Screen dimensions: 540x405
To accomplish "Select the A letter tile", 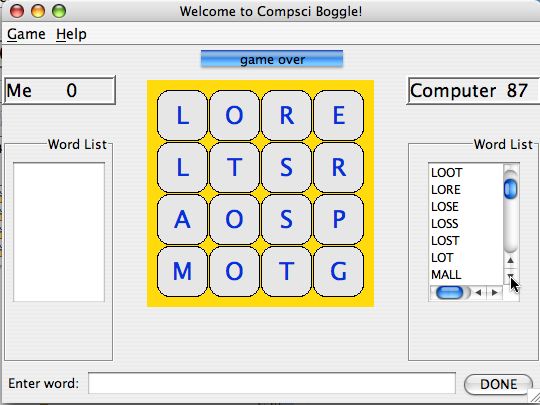I will point(182,219).
